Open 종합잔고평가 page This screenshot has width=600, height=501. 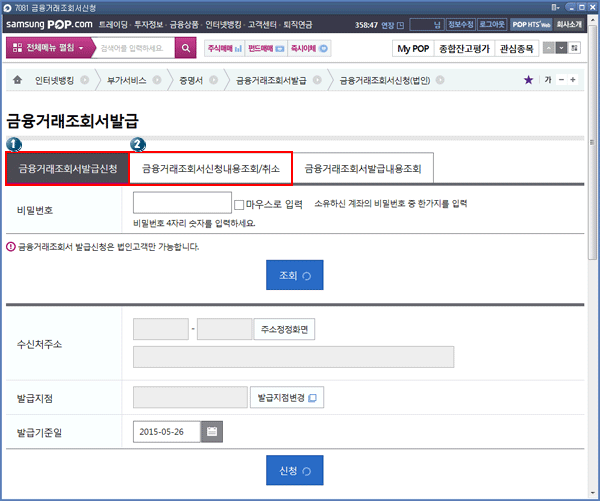(x=465, y=49)
